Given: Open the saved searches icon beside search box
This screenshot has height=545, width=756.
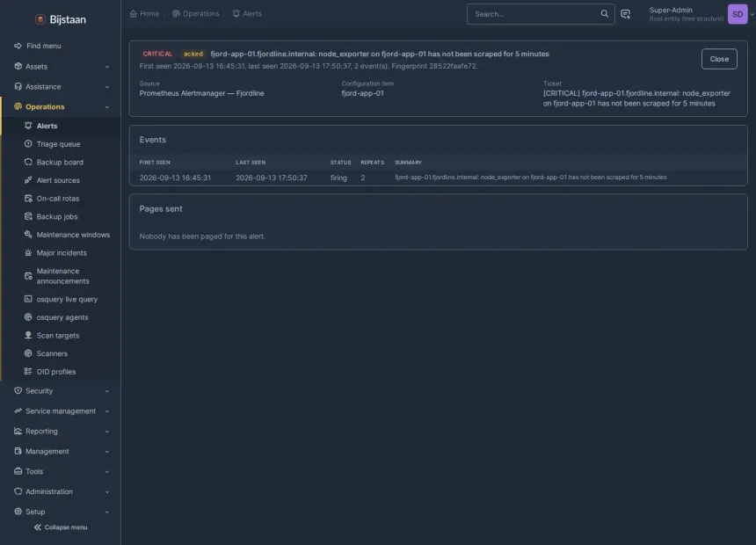Looking at the screenshot, I should (625, 14).
